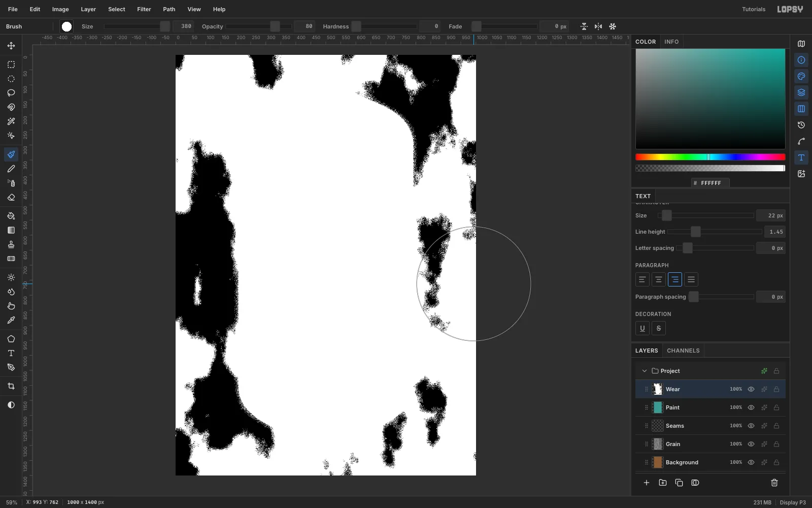812x508 pixels.
Task: Add a new layer with plus icon
Action: point(647,483)
